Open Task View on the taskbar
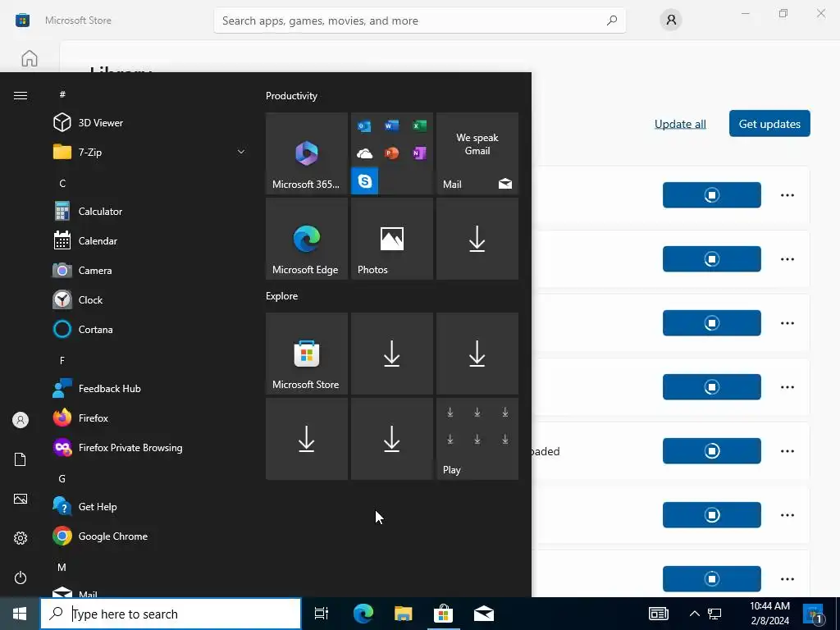The width and height of the screenshot is (840, 630). pos(322,614)
